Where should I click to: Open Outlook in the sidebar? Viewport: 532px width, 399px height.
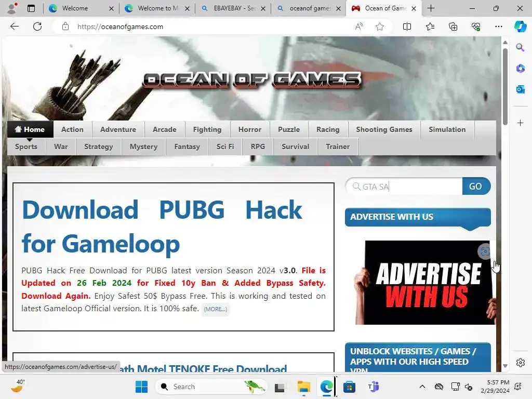pos(520,89)
